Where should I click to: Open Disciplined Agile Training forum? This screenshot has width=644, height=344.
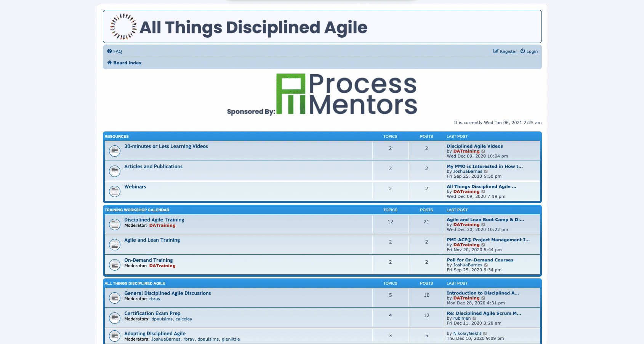[154, 220]
